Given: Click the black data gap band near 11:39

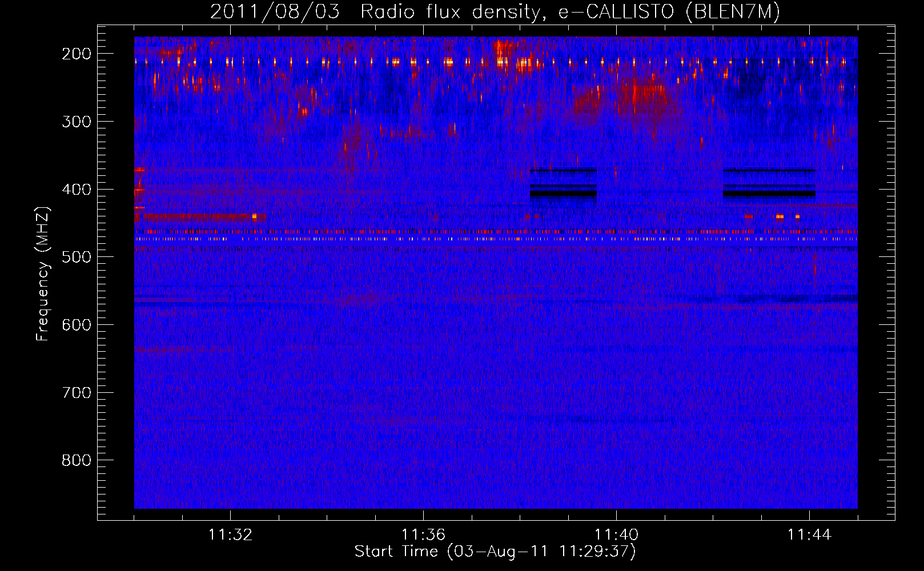Looking at the screenshot, I should point(563,194).
